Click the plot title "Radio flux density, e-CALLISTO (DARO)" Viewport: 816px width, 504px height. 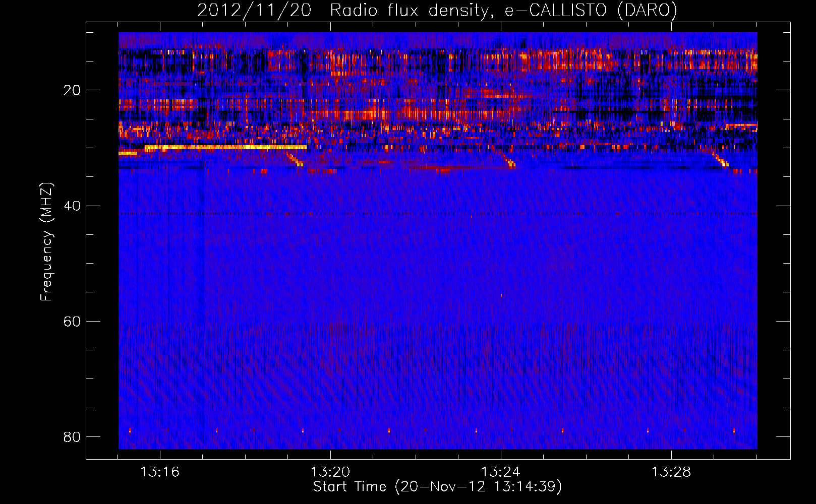[503, 11]
